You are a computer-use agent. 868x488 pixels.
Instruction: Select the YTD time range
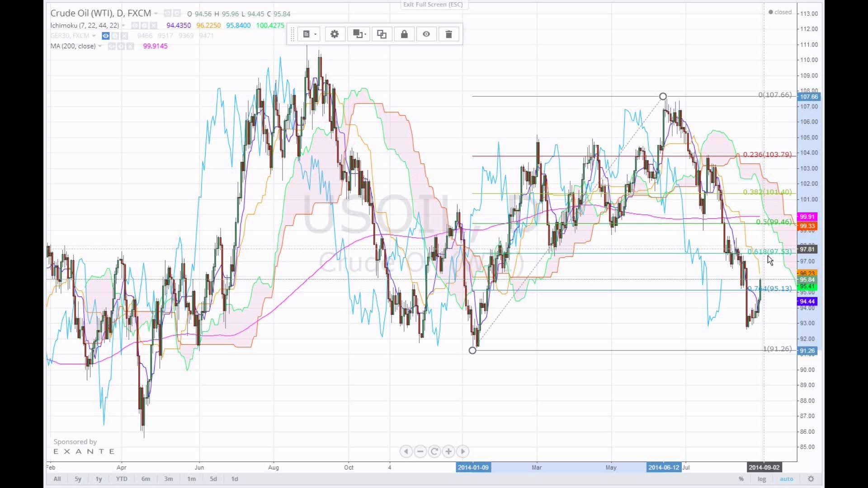(x=122, y=479)
